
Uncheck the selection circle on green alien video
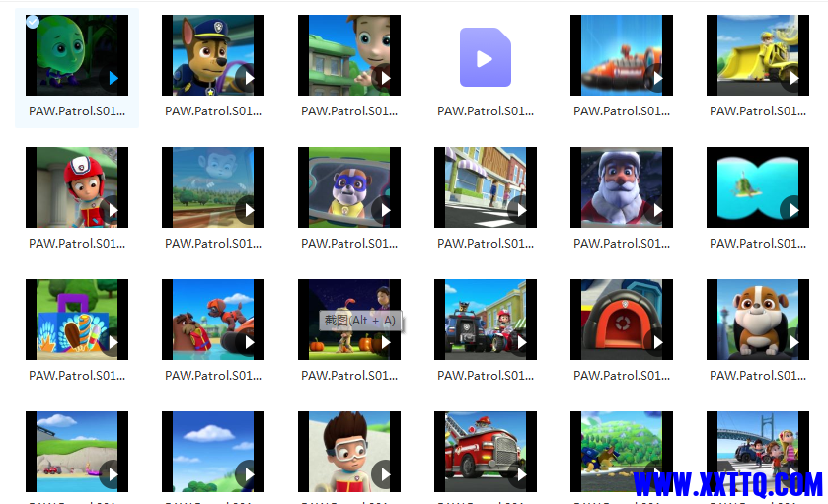(33, 22)
